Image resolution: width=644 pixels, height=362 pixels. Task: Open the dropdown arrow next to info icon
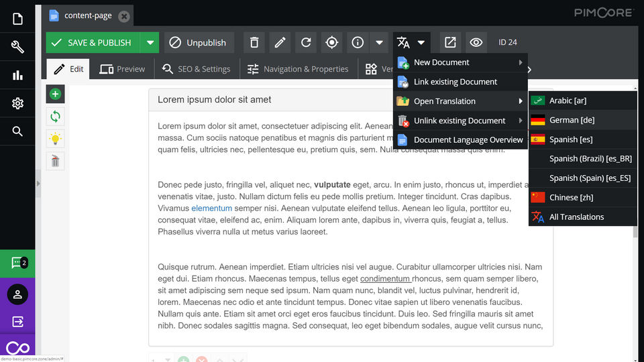[379, 42]
